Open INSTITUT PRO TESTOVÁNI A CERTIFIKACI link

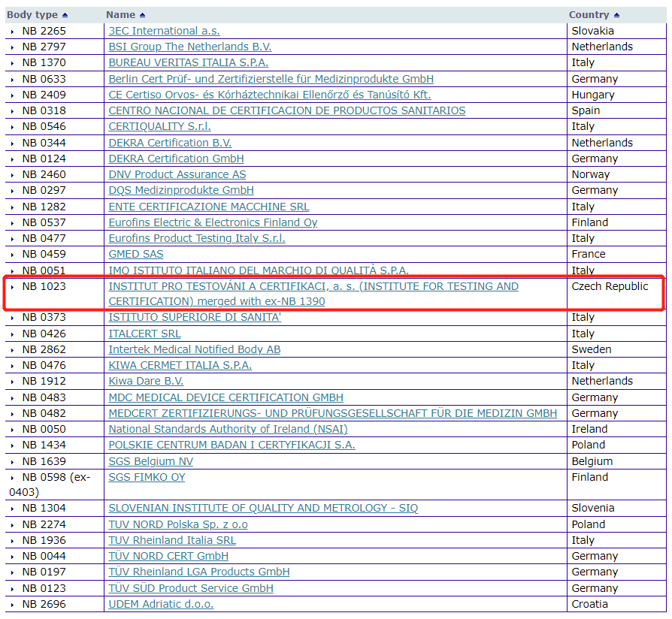tap(313, 294)
